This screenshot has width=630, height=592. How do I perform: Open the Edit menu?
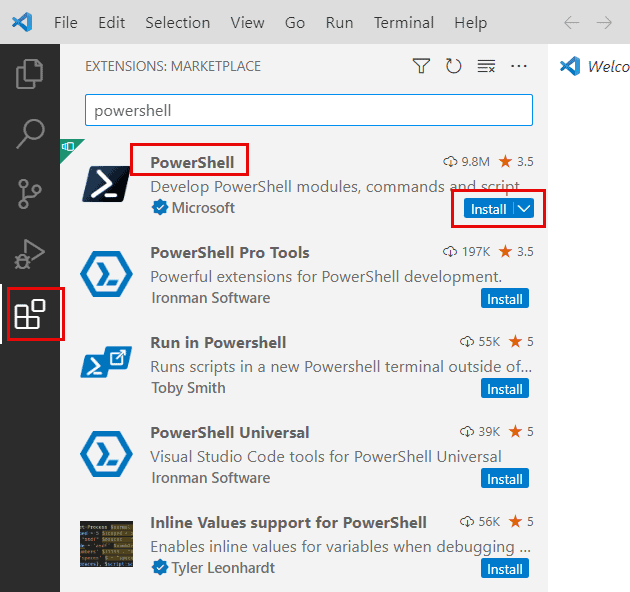[111, 23]
